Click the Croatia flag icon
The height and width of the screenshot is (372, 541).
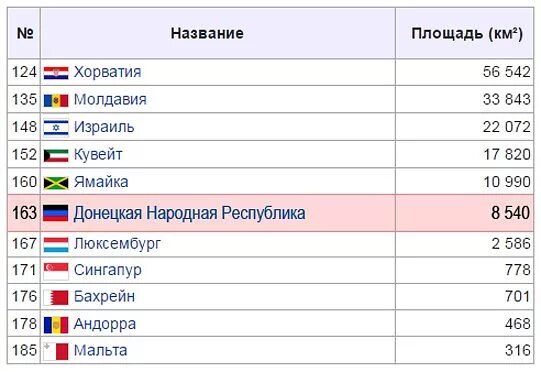56,72
